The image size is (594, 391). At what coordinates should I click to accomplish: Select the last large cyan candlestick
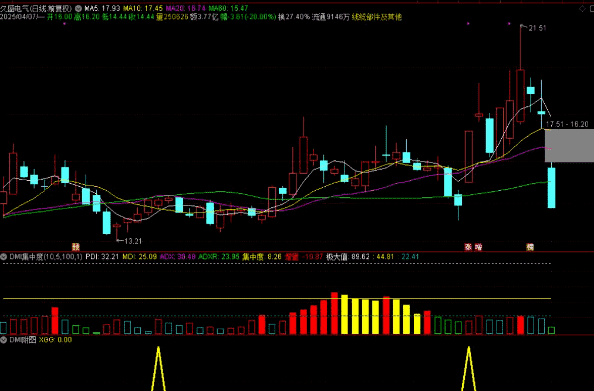click(552, 188)
